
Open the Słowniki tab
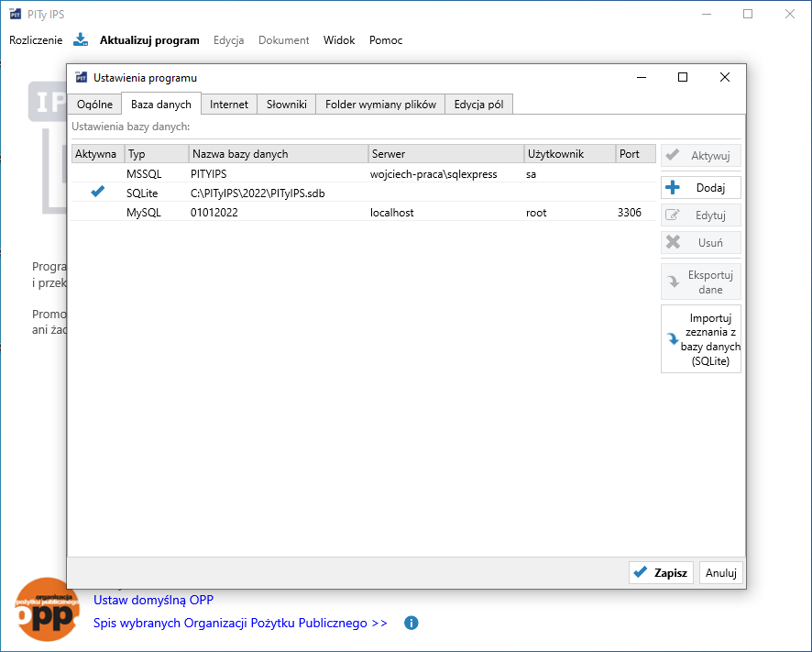[x=286, y=105]
